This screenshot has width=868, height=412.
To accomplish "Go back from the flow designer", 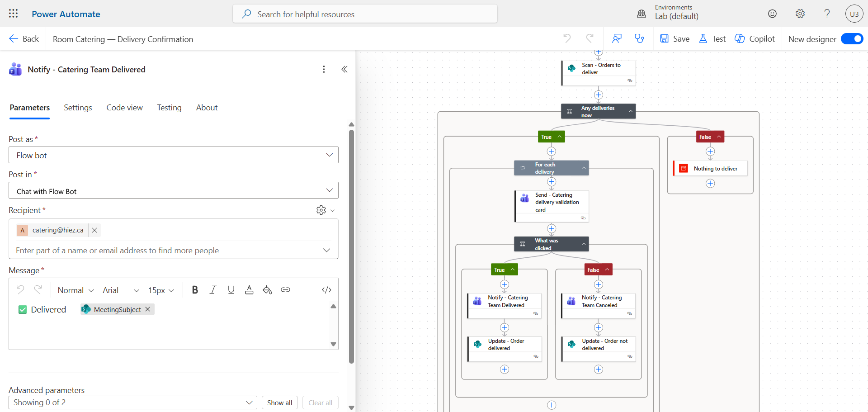I will [x=24, y=39].
